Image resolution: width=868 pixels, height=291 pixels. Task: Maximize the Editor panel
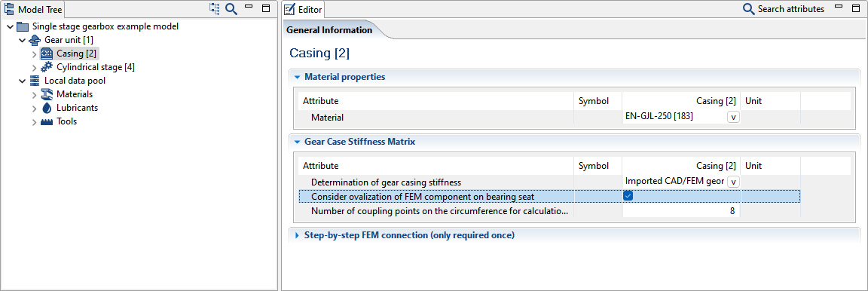tap(857, 8)
